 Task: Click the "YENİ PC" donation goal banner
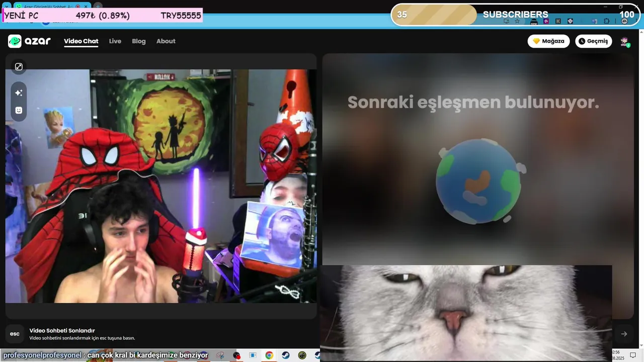tap(103, 16)
